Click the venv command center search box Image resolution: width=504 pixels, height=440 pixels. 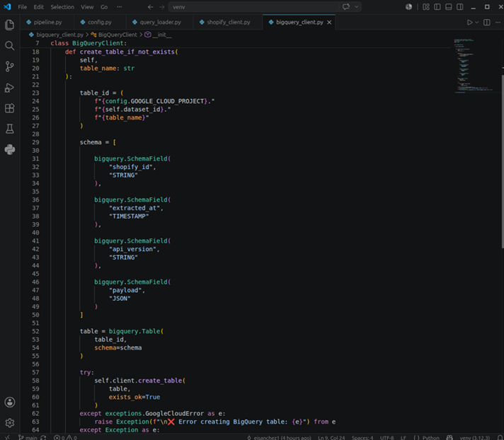[254, 7]
